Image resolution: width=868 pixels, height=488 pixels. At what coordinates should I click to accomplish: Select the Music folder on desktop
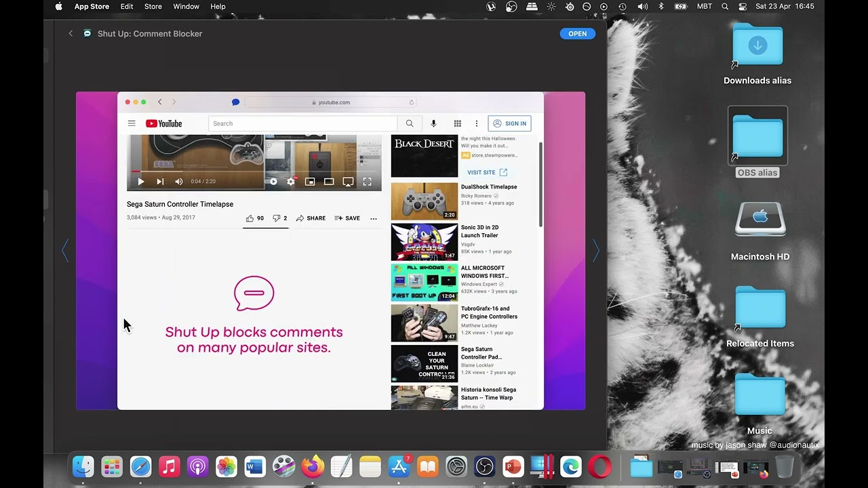759,404
